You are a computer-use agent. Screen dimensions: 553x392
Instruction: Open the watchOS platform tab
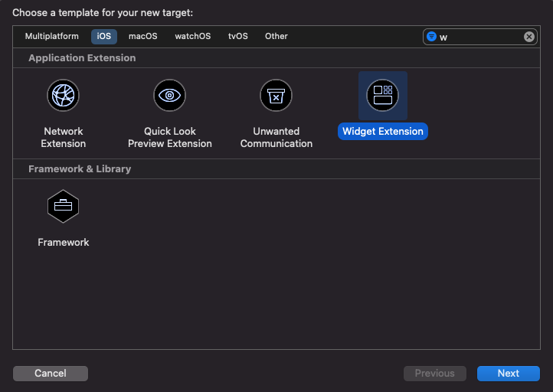tap(192, 36)
